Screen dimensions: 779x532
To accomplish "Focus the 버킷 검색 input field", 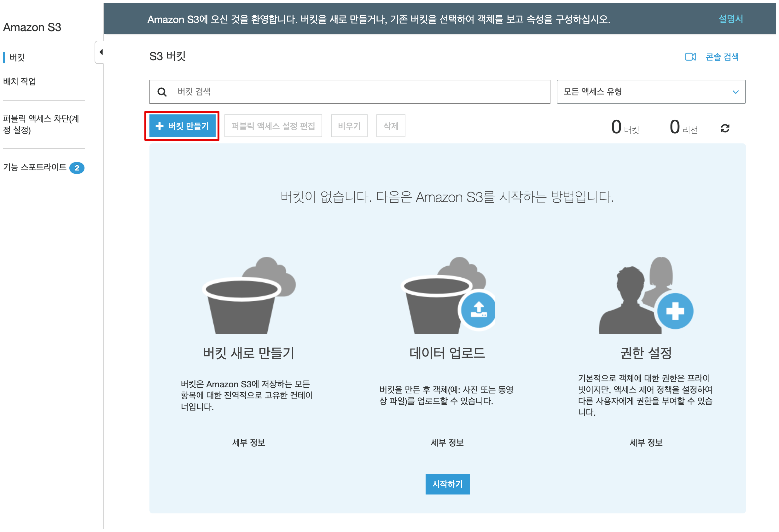I will (x=350, y=92).
